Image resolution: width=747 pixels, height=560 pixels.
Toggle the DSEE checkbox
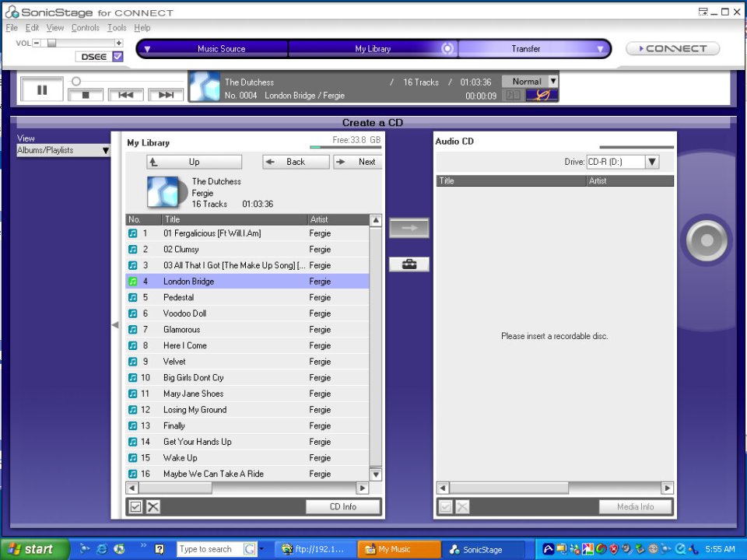[118, 57]
